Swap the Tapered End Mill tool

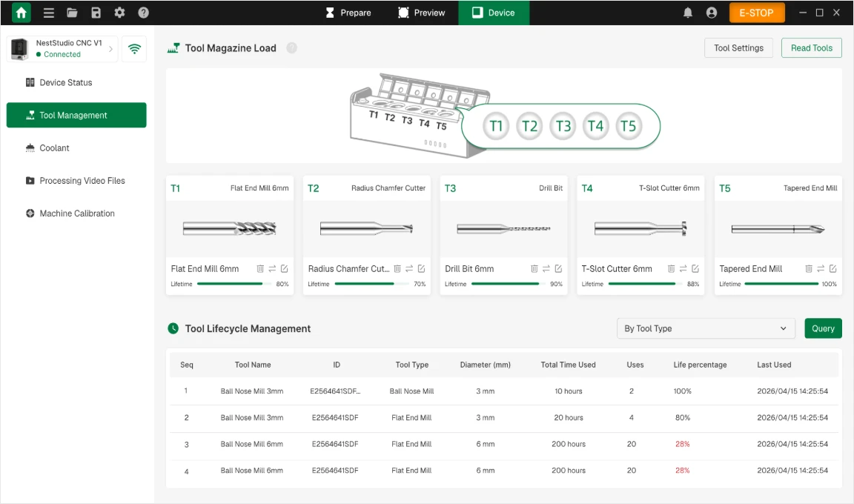click(821, 269)
